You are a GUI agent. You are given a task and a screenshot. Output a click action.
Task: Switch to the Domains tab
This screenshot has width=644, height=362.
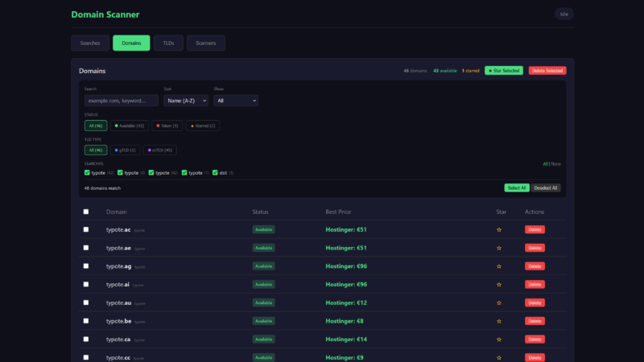[131, 43]
